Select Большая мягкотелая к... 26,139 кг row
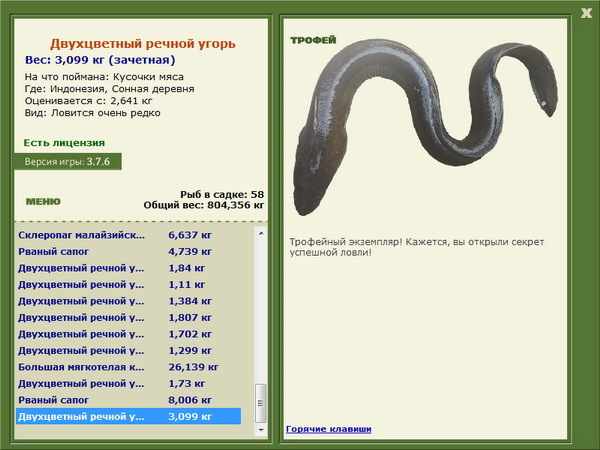 (129, 367)
